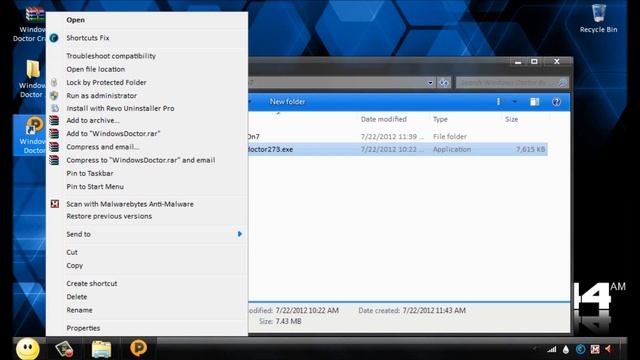Choose Scan with Malwarebytes Anti-Malware

point(146,204)
